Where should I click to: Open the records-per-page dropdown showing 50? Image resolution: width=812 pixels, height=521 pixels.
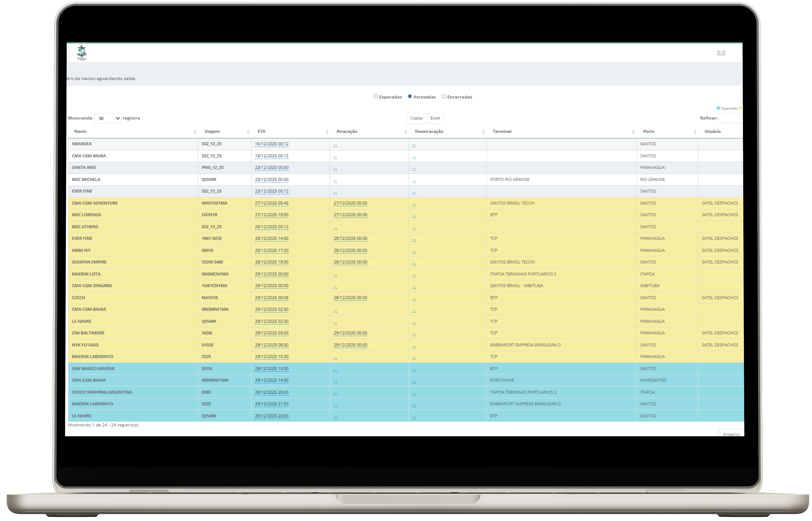[108, 118]
